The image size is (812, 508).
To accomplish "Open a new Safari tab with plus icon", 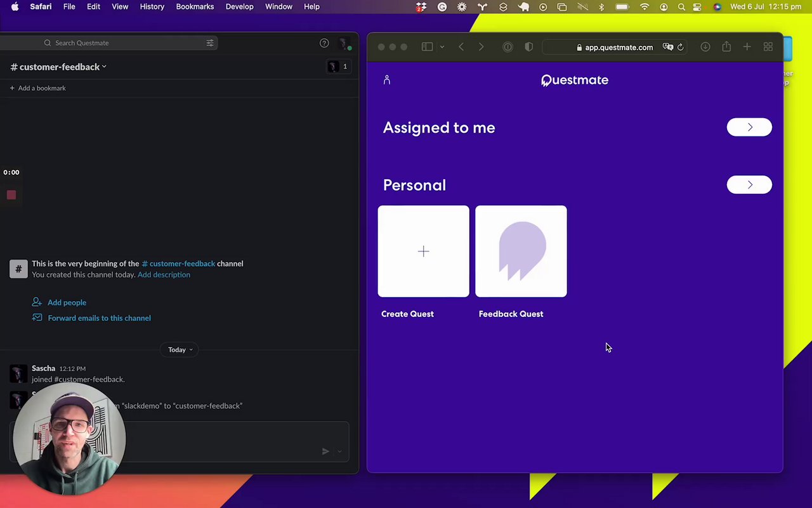I will click(x=747, y=47).
